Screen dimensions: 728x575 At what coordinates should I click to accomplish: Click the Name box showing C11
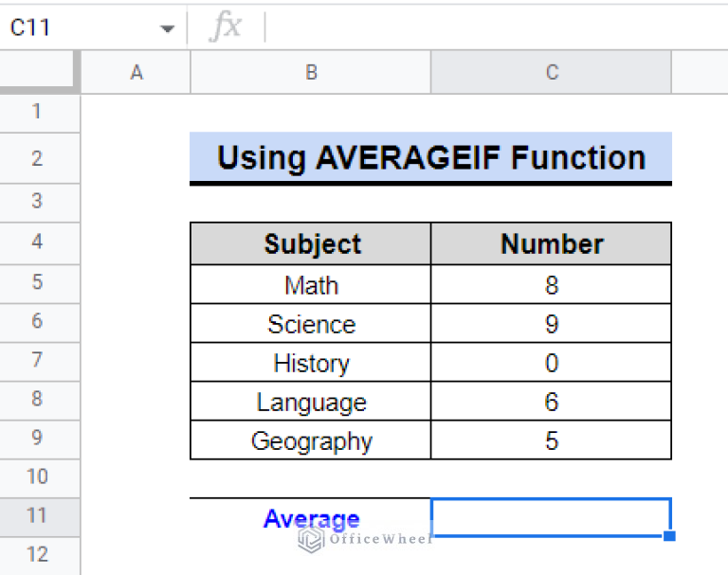pos(76,28)
